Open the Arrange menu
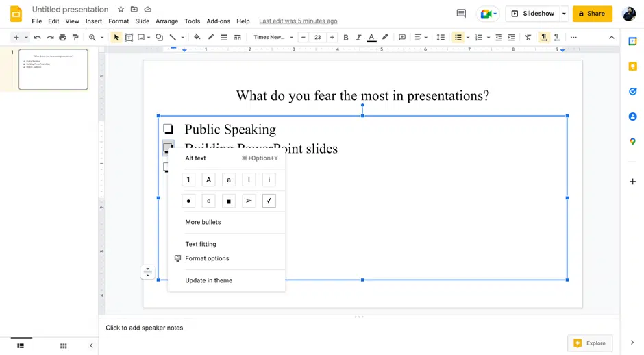 [166, 21]
